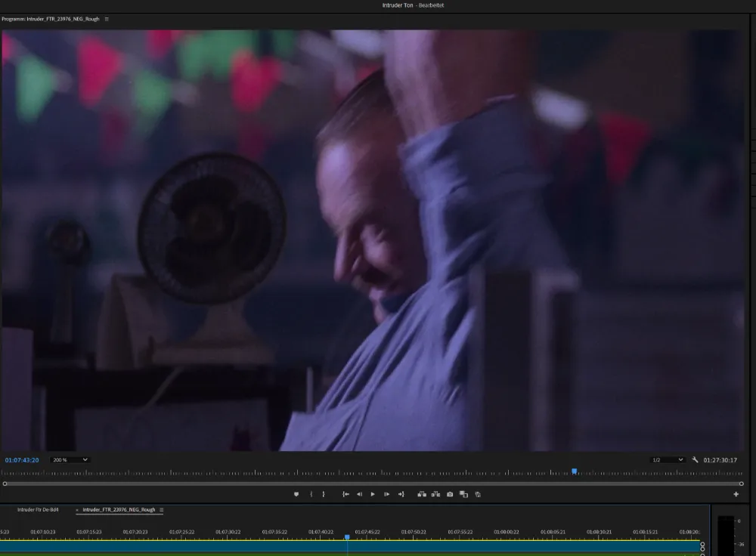The height and width of the screenshot is (556, 756).
Task: Open the button editor plus icon
Action: click(736, 494)
